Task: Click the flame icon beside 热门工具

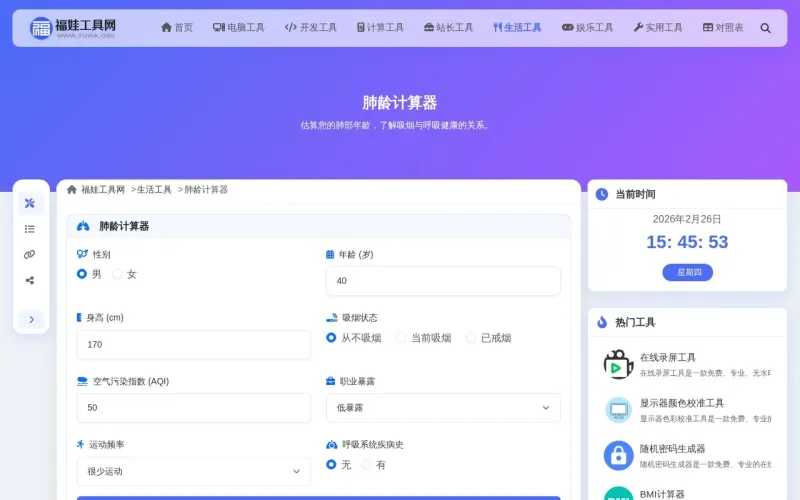Action: coord(602,322)
